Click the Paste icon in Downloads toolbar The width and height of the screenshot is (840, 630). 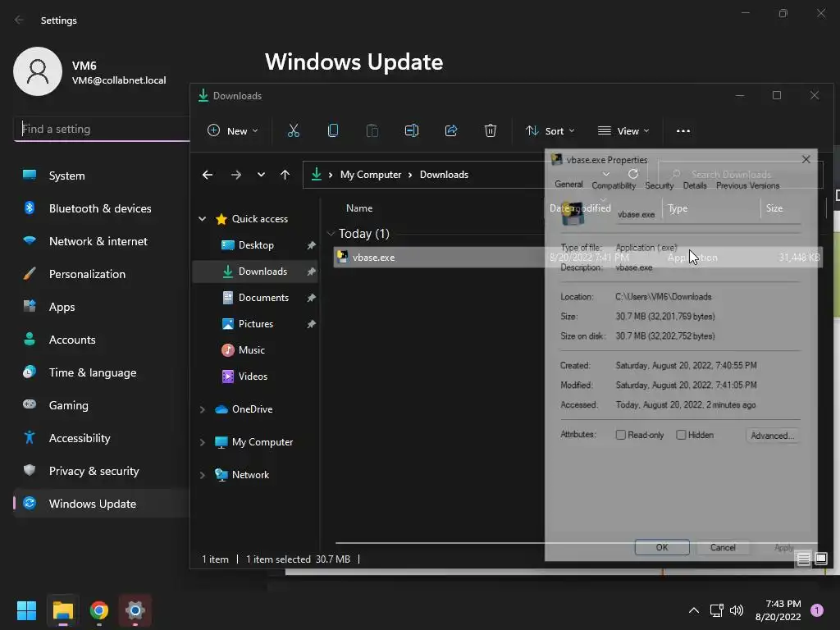coord(372,130)
